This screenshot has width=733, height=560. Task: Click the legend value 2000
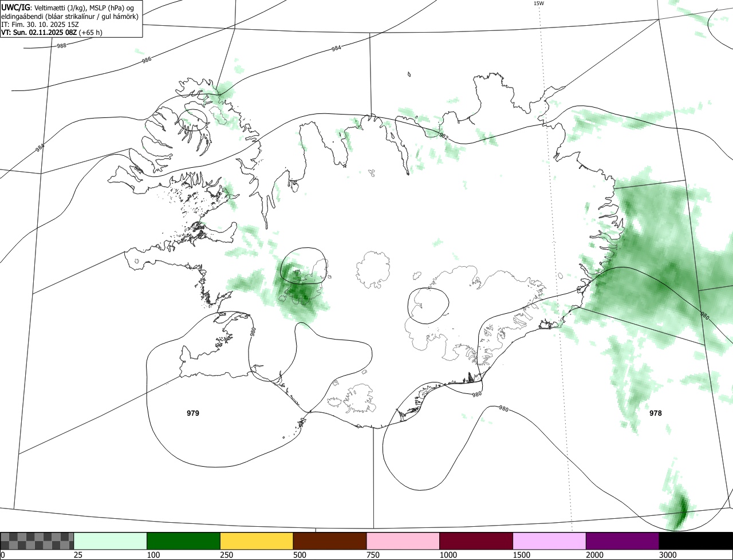click(x=595, y=555)
